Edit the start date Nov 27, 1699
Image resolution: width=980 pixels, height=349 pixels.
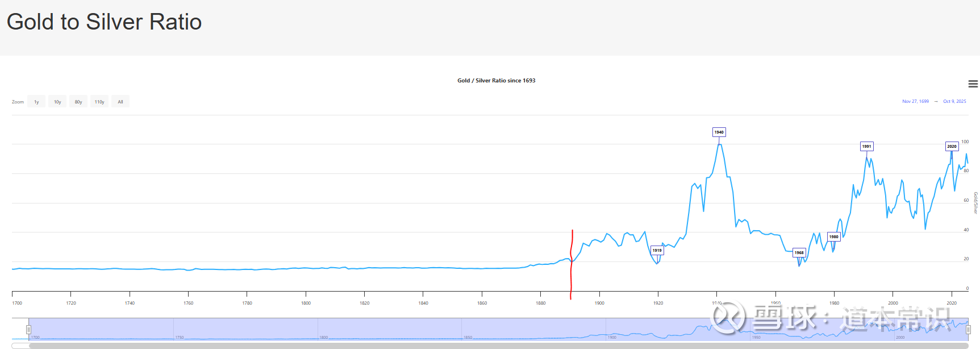[915, 101]
